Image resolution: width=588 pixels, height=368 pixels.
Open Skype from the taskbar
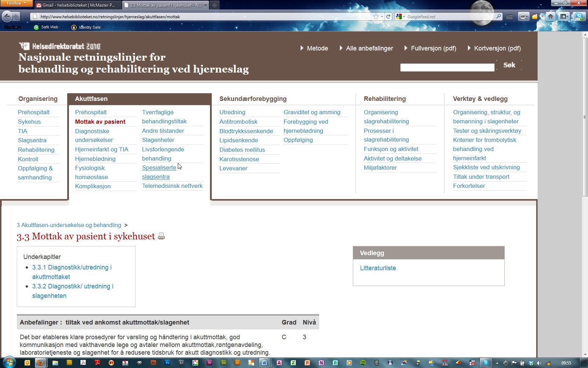pyautogui.click(x=486, y=363)
